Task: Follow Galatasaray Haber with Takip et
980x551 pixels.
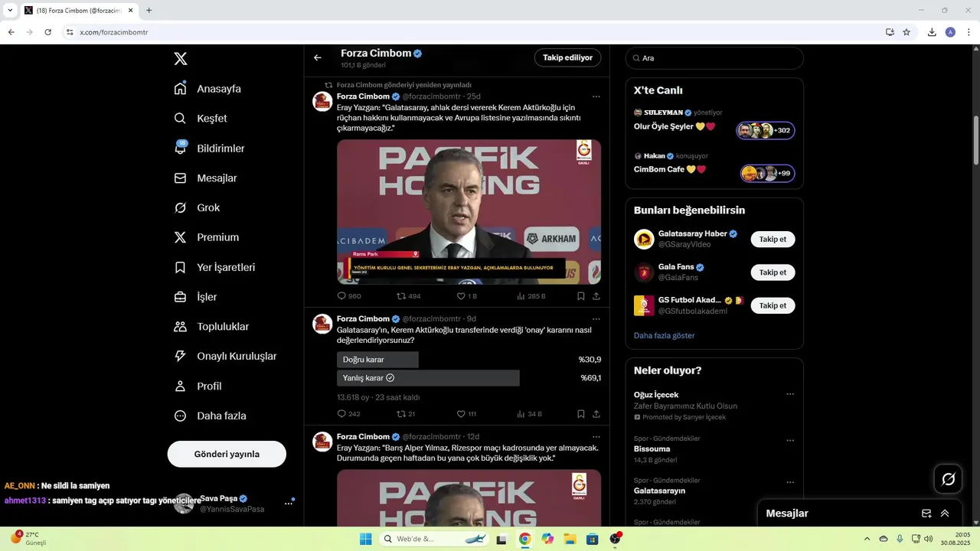Action: pos(773,240)
